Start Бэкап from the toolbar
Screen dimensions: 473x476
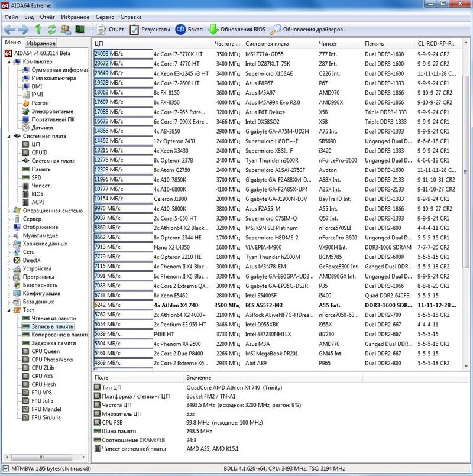click(189, 30)
